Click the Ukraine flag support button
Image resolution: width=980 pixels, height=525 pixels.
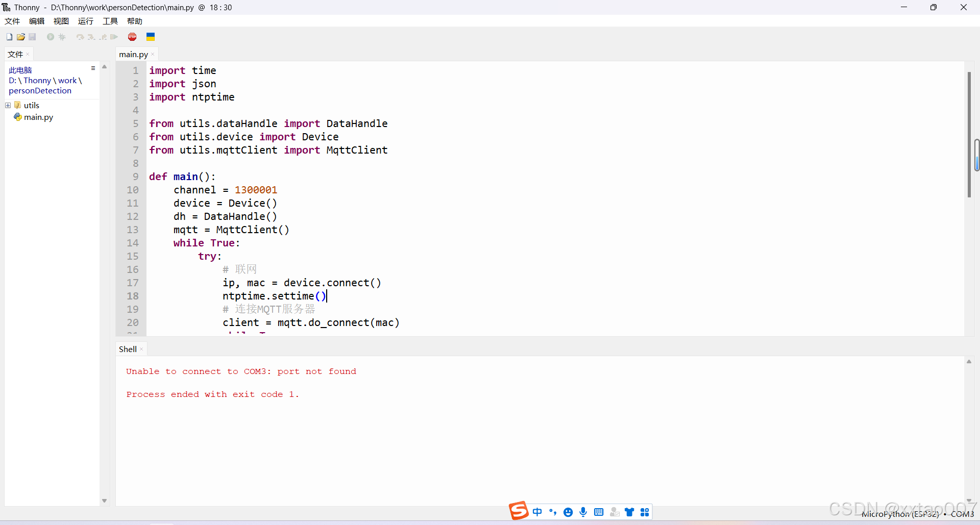coord(150,37)
